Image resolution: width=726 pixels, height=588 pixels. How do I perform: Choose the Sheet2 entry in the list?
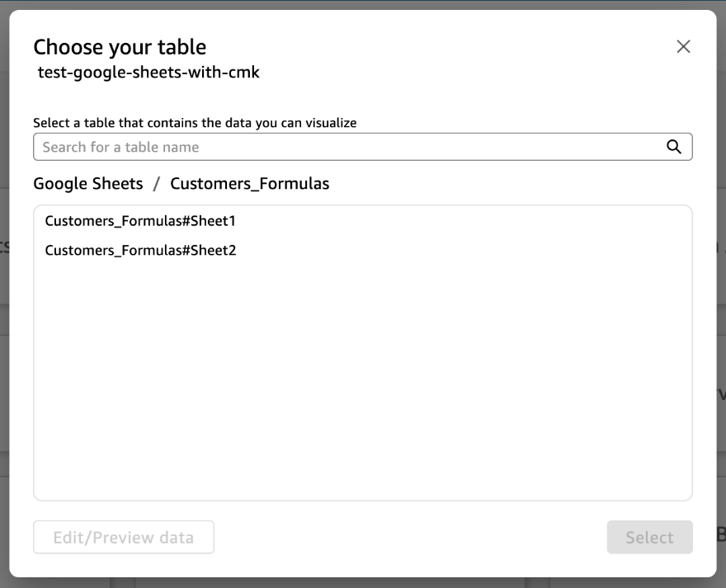coord(140,251)
